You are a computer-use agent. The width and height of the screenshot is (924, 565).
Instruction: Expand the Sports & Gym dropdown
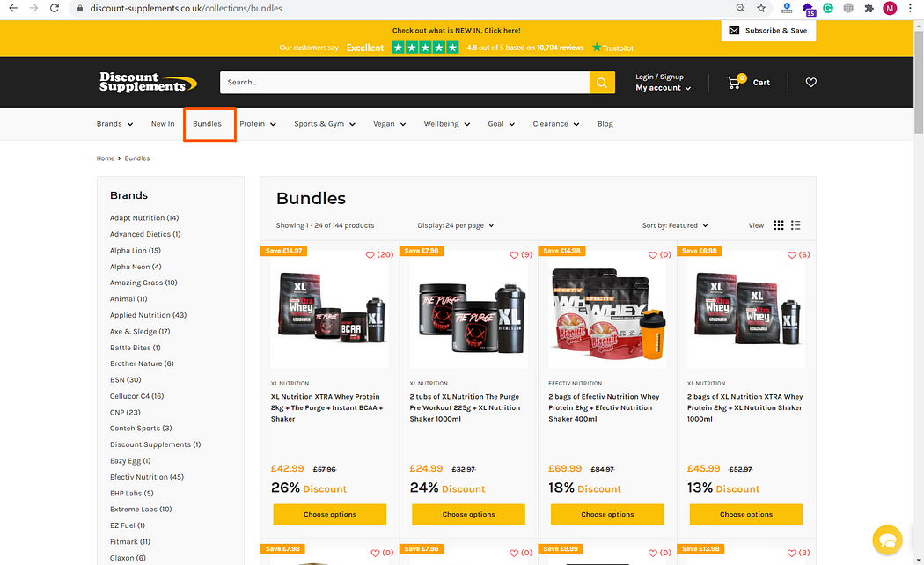point(325,124)
